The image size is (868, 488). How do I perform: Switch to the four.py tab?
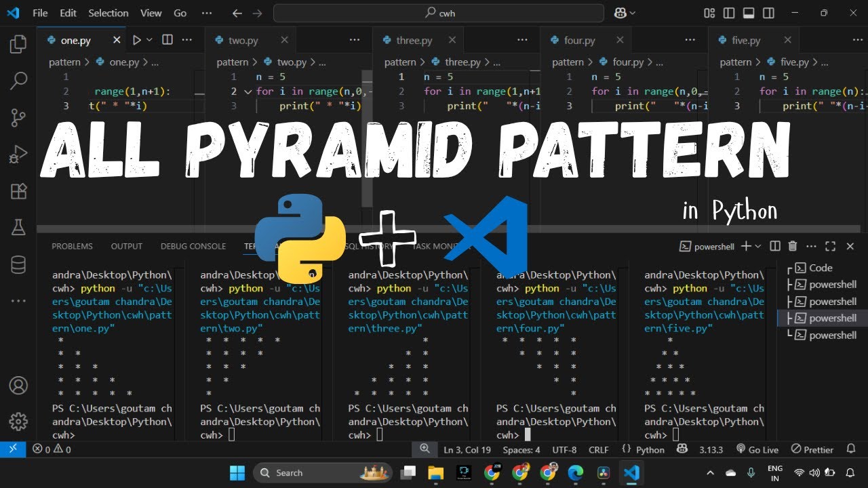[x=580, y=41]
